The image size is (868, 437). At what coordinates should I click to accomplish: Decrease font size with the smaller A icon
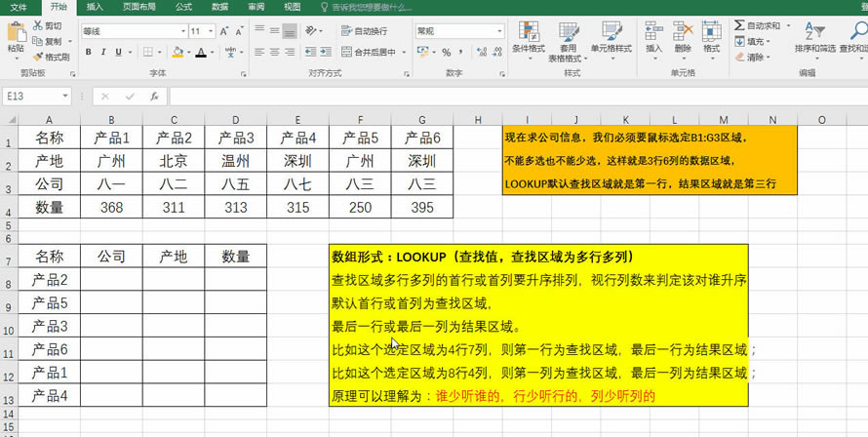tap(239, 31)
